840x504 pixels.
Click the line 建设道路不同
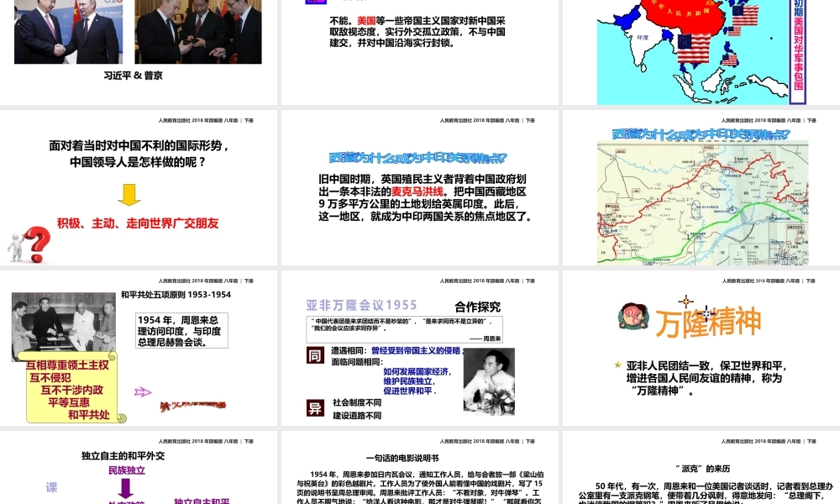pos(357,416)
